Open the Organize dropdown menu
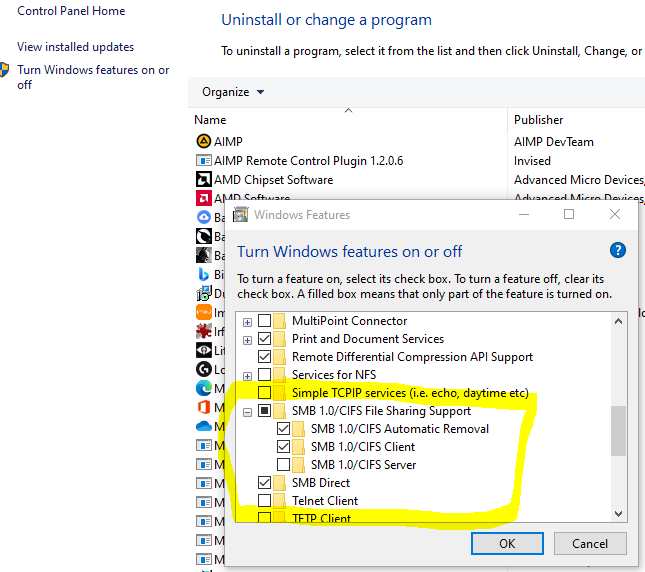 pos(233,92)
